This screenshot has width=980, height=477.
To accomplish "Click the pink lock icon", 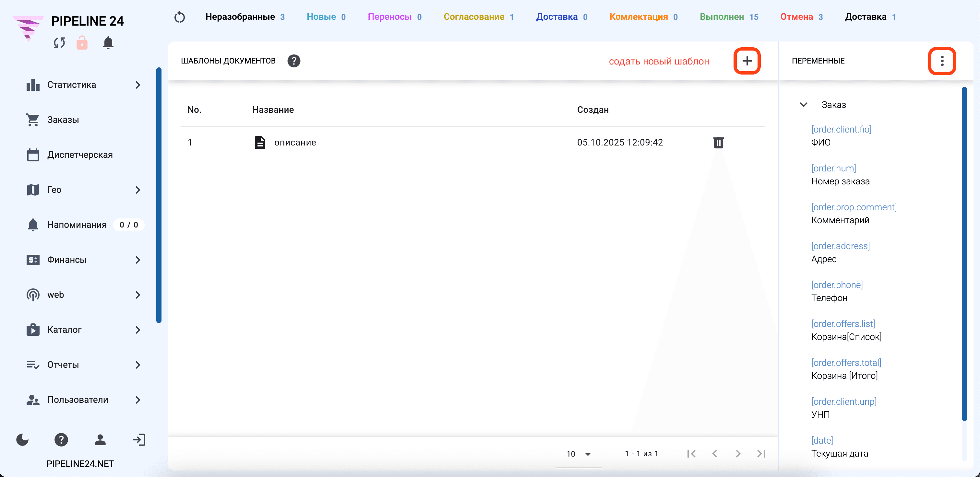I will (x=82, y=42).
